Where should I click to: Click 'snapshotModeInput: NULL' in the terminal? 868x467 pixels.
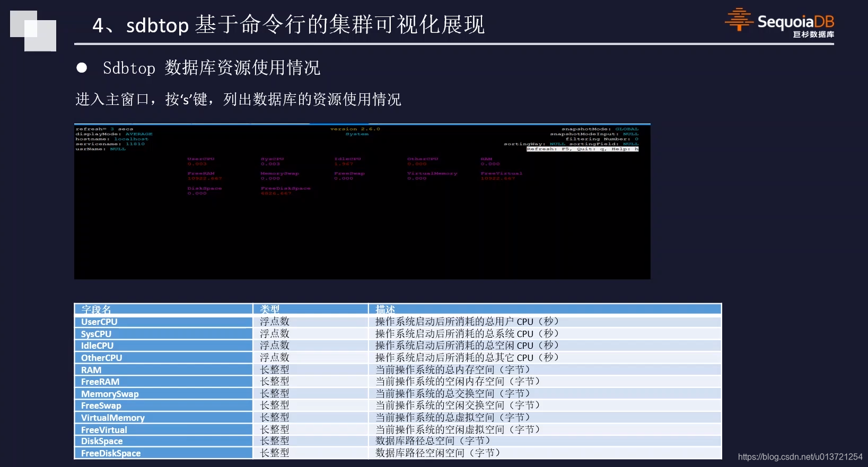click(x=594, y=134)
